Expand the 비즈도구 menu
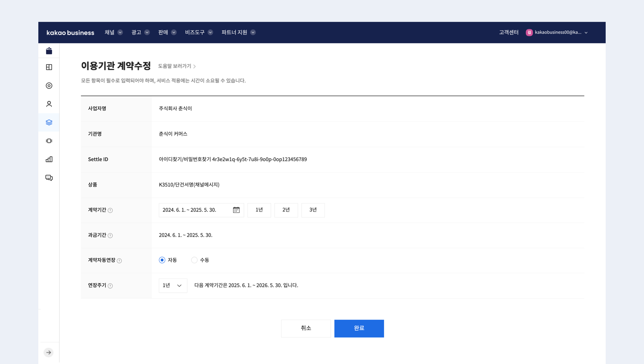The width and height of the screenshot is (644, 364). coord(199,33)
